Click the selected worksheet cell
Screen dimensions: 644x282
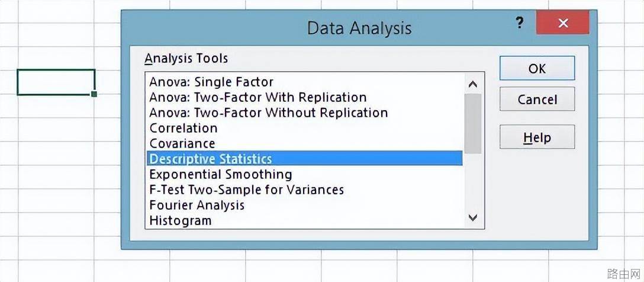pos(56,82)
